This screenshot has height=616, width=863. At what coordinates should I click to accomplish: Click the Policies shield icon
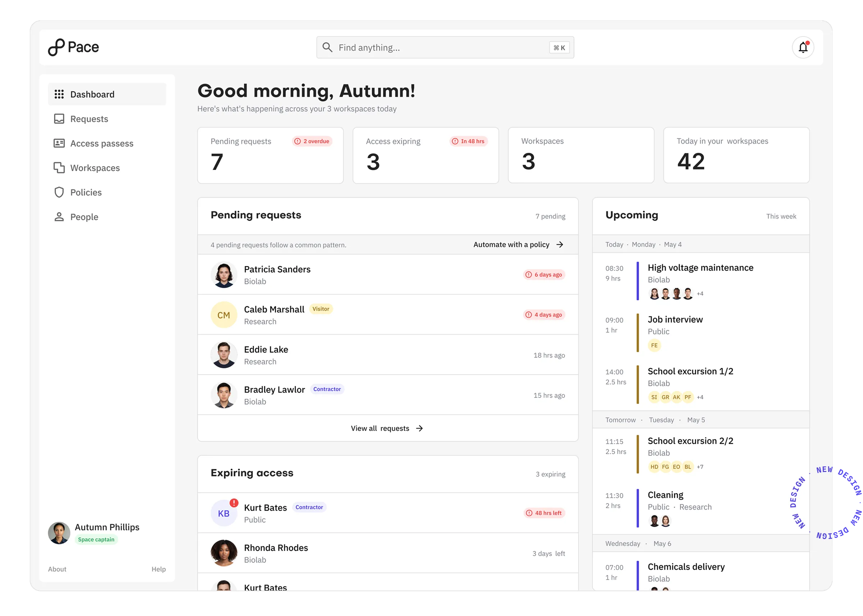point(59,192)
